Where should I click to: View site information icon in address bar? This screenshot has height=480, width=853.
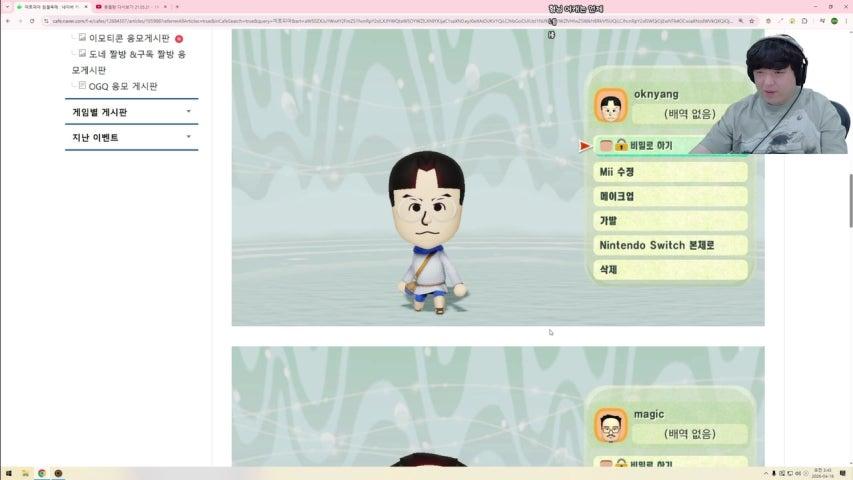[47, 21]
